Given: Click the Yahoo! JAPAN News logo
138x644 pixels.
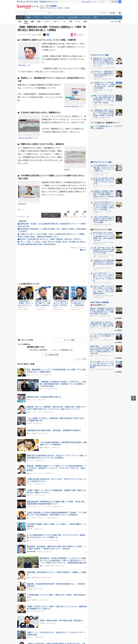Looking at the screenshot, I should coord(27,7).
